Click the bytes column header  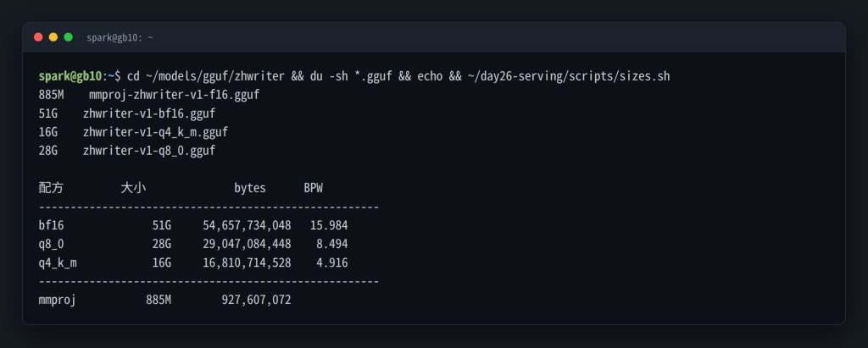click(x=250, y=188)
